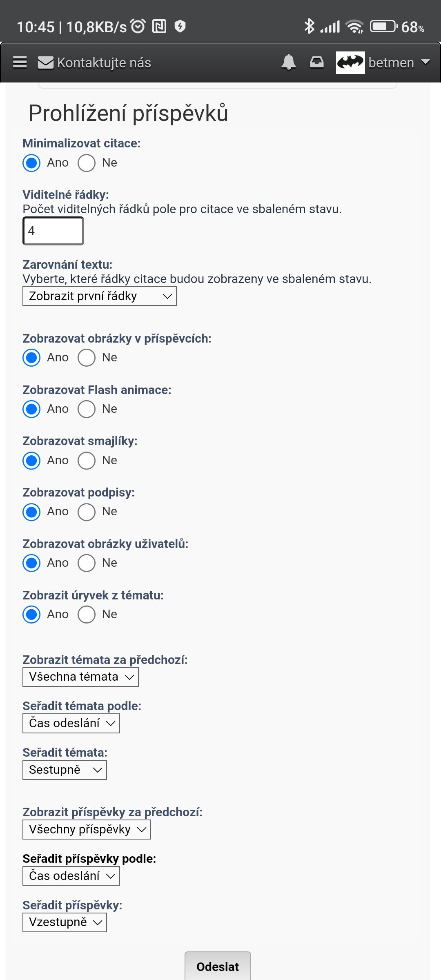441x980 pixels.
Task: Tap the Bluetooth status icon
Action: pos(309,27)
